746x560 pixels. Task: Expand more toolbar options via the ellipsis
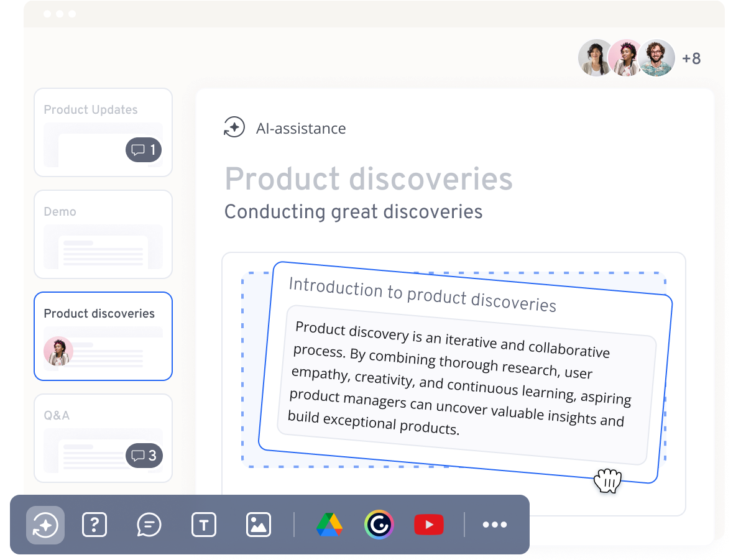[494, 525]
